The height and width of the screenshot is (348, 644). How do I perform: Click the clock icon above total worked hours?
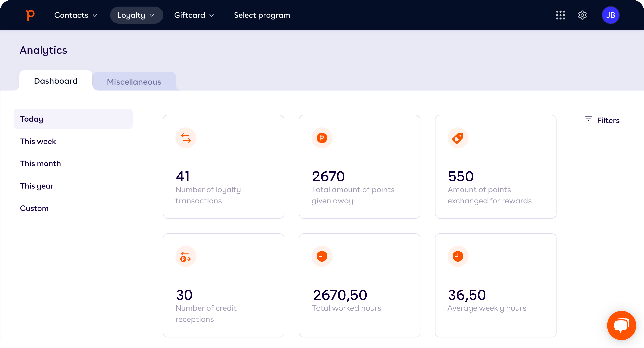tap(322, 256)
